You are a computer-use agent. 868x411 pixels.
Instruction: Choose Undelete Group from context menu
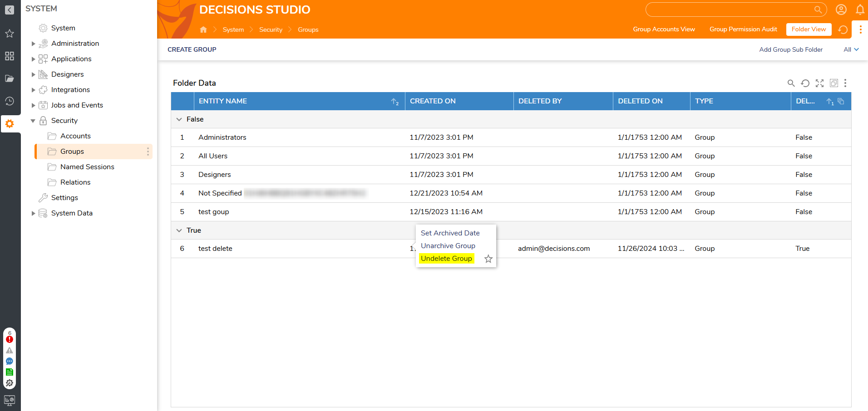click(447, 259)
